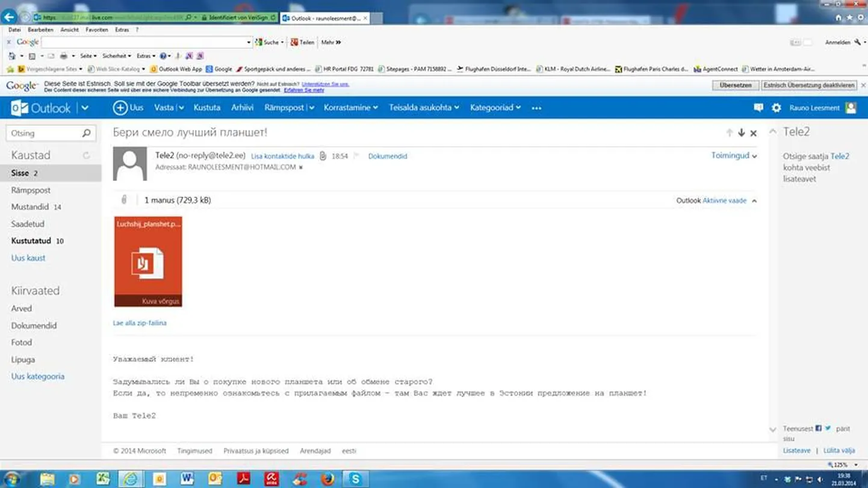868x488 pixels.
Task: Click the paperclip attachment icon beside 18:54
Action: pos(323,156)
